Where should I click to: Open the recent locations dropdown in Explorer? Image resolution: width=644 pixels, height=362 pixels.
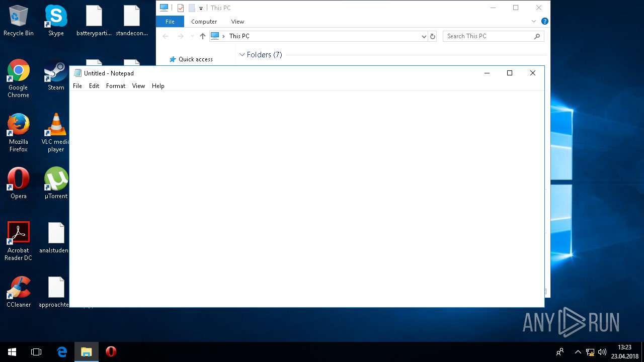192,36
